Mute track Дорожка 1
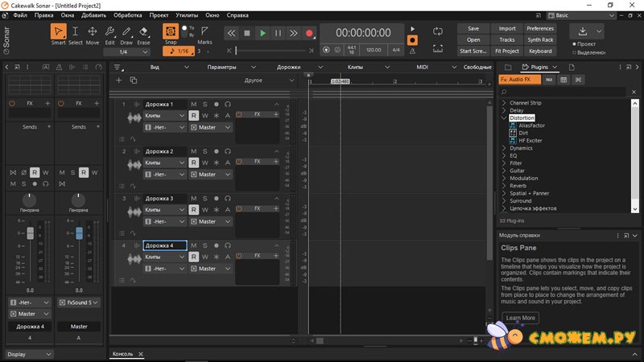 194,105
